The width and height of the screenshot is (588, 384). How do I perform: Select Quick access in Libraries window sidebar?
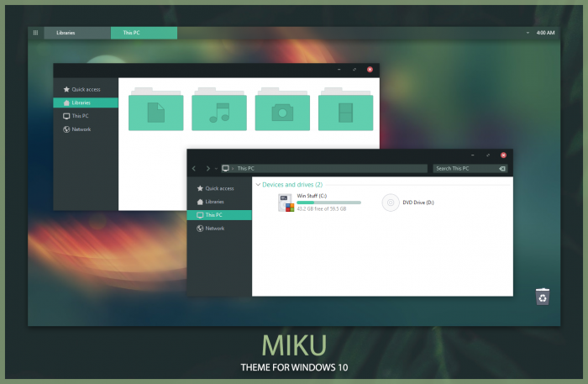(86, 89)
